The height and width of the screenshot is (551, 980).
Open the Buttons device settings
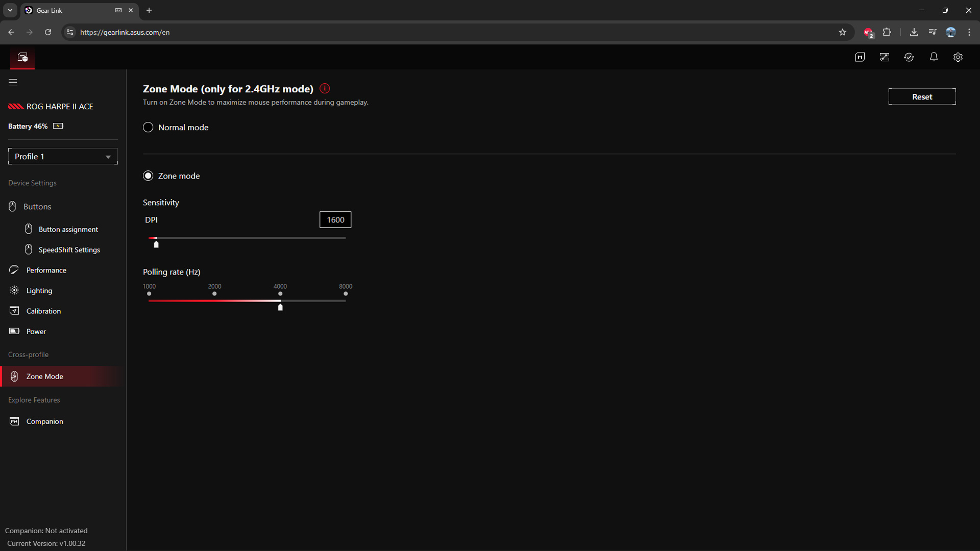click(38, 206)
